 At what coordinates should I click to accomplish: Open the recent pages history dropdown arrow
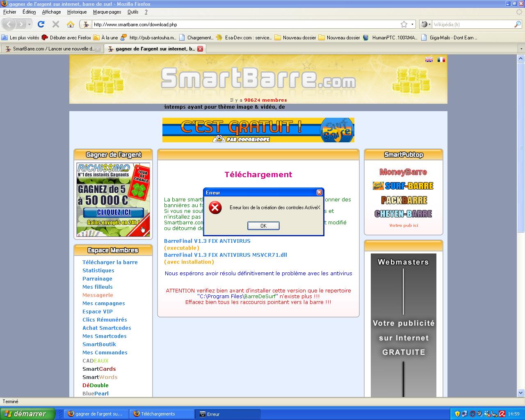pos(29,24)
